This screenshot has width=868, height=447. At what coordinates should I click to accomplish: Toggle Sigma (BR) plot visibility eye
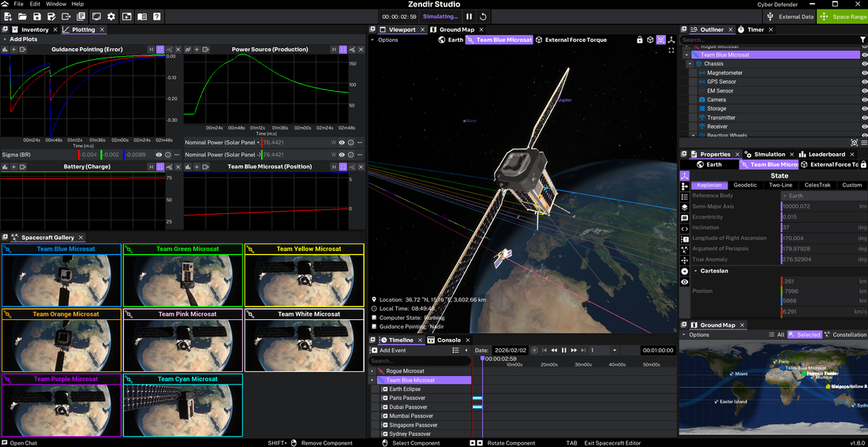coord(159,155)
